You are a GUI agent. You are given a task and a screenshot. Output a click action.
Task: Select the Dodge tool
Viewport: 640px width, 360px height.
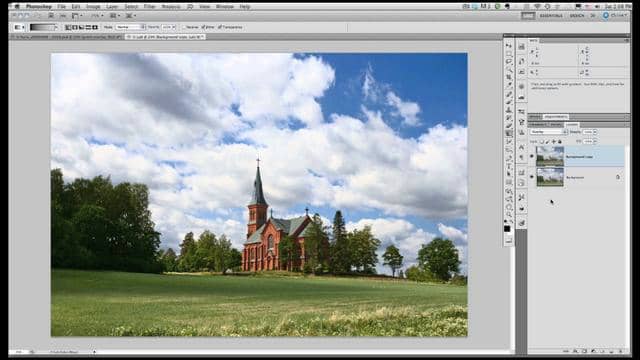[x=509, y=150]
